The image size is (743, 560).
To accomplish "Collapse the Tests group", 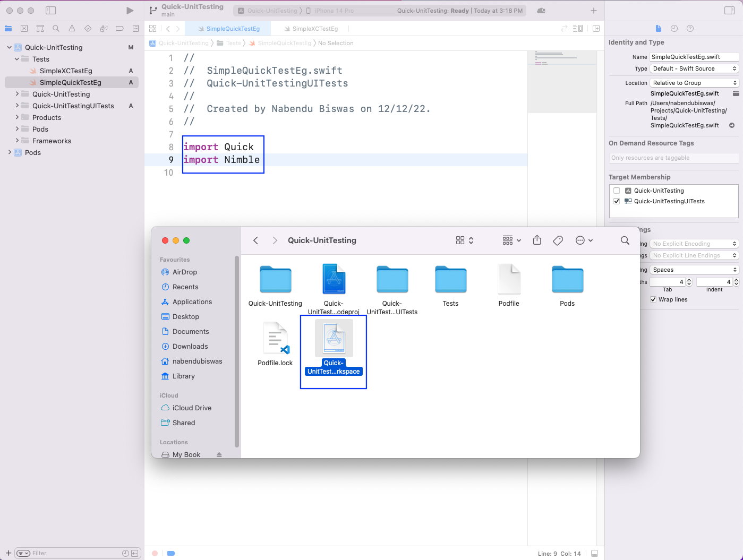I will [17, 59].
